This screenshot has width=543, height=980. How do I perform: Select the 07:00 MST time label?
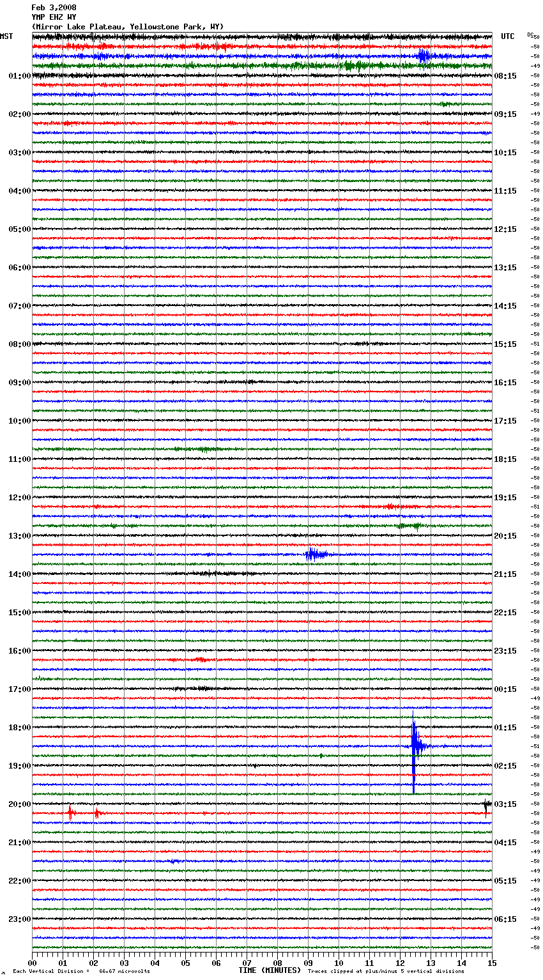pyautogui.click(x=20, y=306)
